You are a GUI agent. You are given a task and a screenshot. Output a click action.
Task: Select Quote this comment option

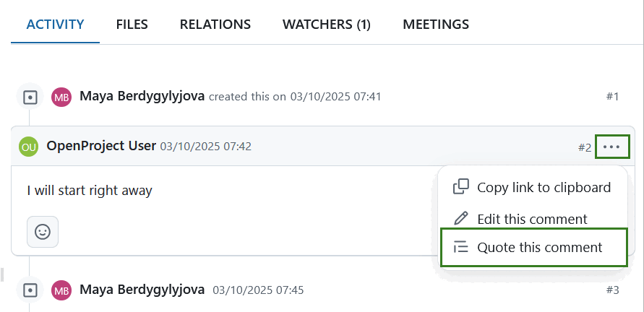pyautogui.click(x=539, y=247)
